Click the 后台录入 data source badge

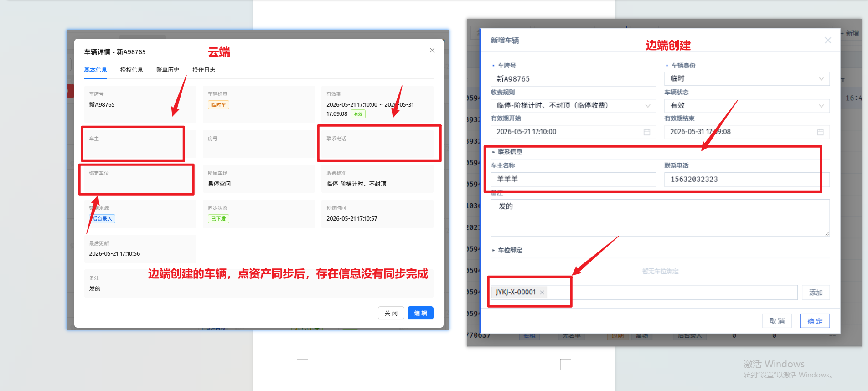[x=102, y=219]
